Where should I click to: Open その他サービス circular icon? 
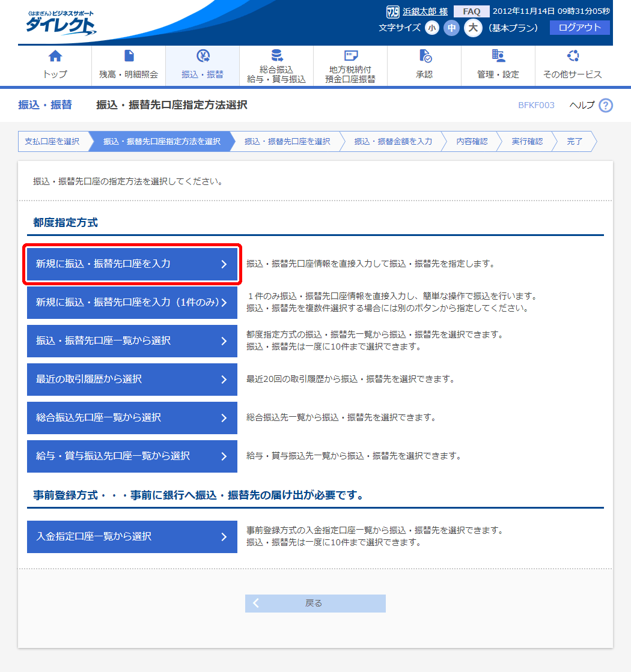572,56
